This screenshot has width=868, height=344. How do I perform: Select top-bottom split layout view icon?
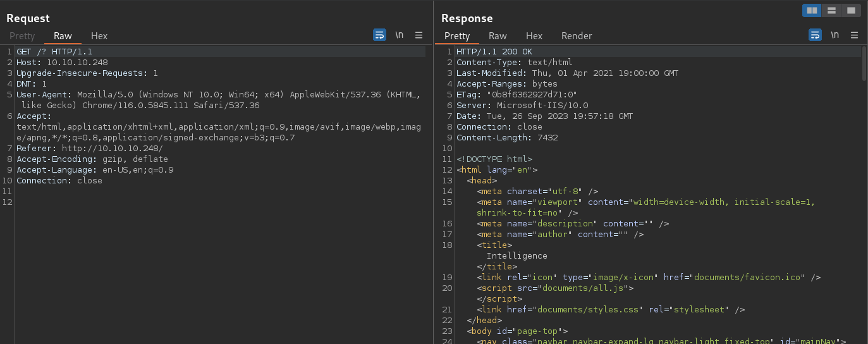[x=831, y=10]
